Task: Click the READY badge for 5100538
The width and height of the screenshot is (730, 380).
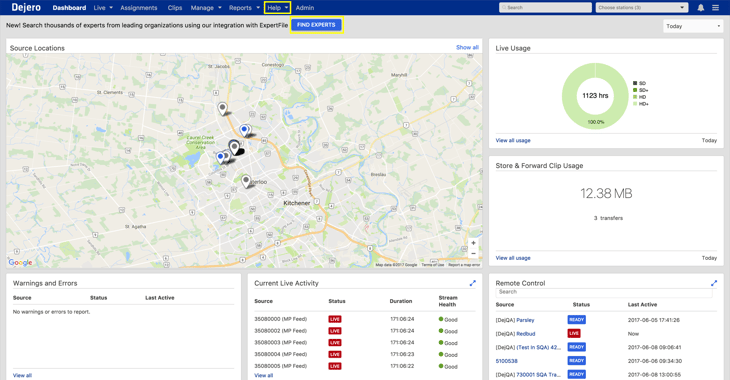Action: click(x=576, y=360)
